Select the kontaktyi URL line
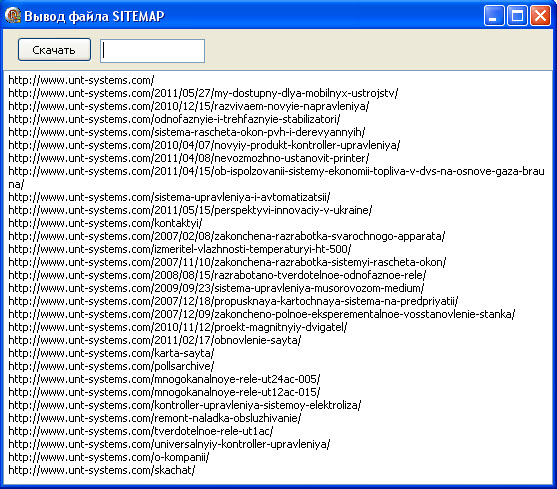Image resolution: width=557 pixels, height=489 pixels. coord(105,223)
